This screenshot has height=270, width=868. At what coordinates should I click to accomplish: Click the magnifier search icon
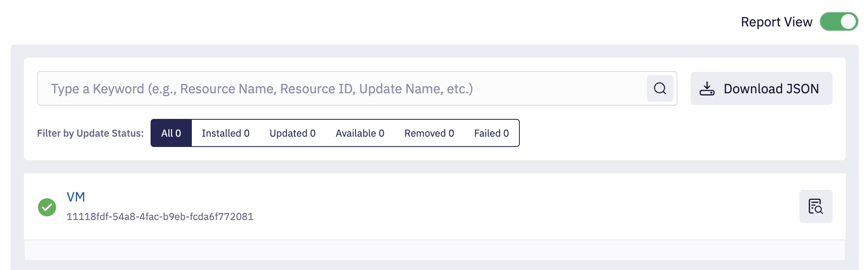coord(660,88)
